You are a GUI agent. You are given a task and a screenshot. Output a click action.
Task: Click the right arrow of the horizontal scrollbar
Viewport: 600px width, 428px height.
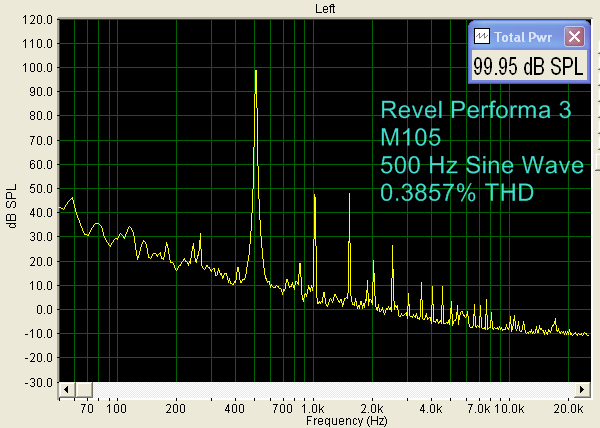point(582,389)
